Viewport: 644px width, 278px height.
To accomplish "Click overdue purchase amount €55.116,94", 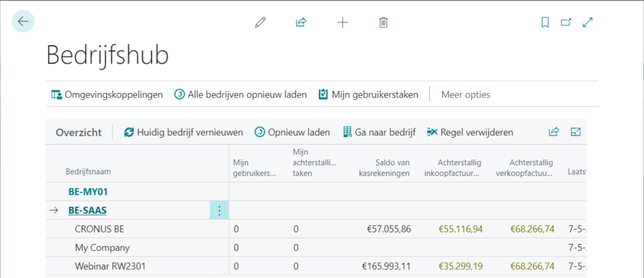I will 460,229.
